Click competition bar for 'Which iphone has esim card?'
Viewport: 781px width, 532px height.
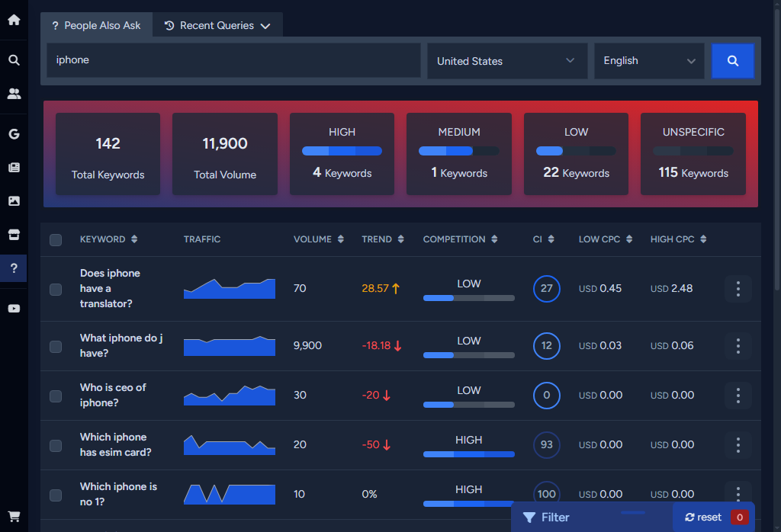pos(469,454)
